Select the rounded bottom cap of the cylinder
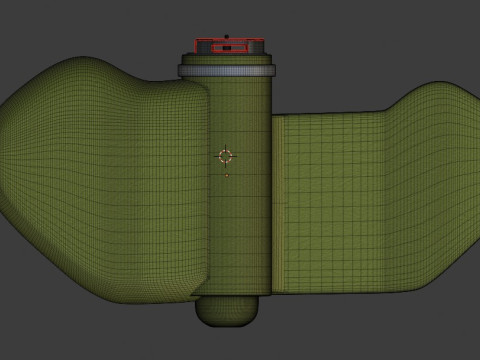This screenshot has height=360, width=480. click(227, 311)
